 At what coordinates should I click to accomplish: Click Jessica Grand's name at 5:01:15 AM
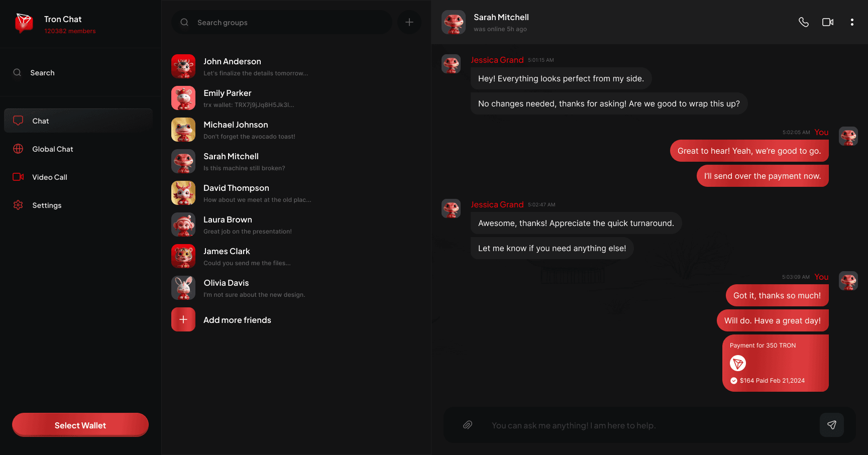click(x=497, y=60)
